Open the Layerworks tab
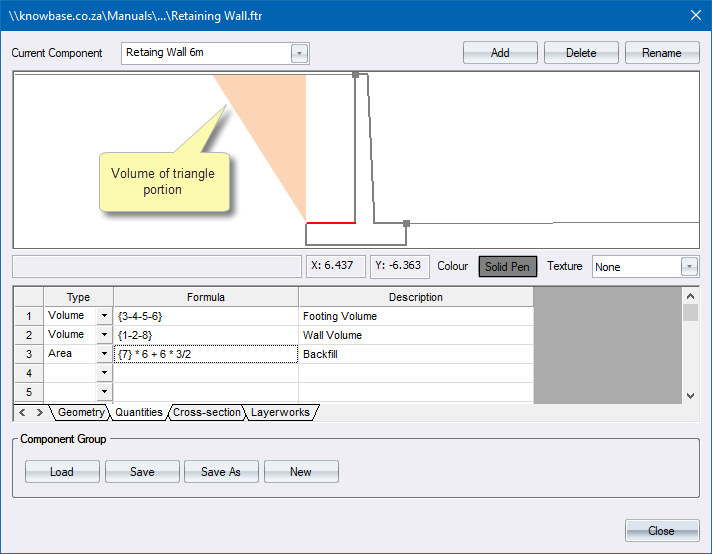Image resolution: width=712 pixels, height=554 pixels. click(280, 412)
